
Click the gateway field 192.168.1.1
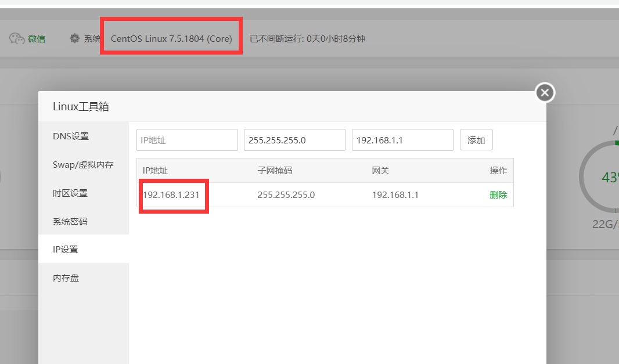pos(402,140)
